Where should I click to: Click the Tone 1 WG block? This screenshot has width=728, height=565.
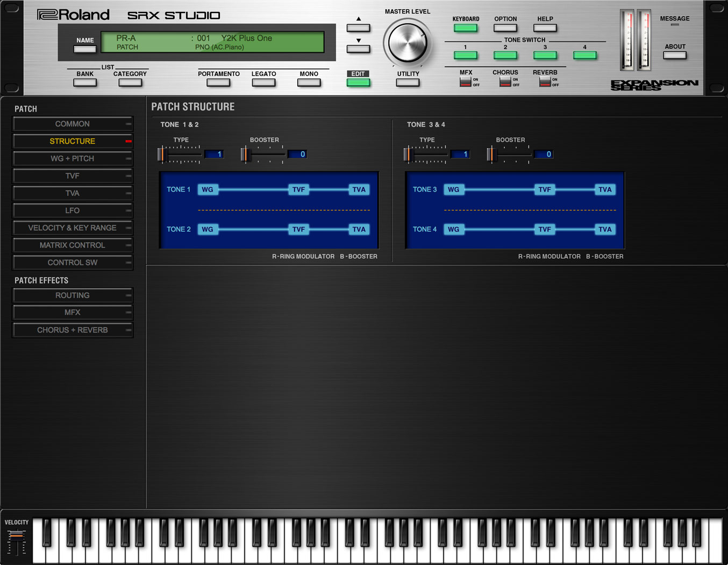tap(208, 189)
